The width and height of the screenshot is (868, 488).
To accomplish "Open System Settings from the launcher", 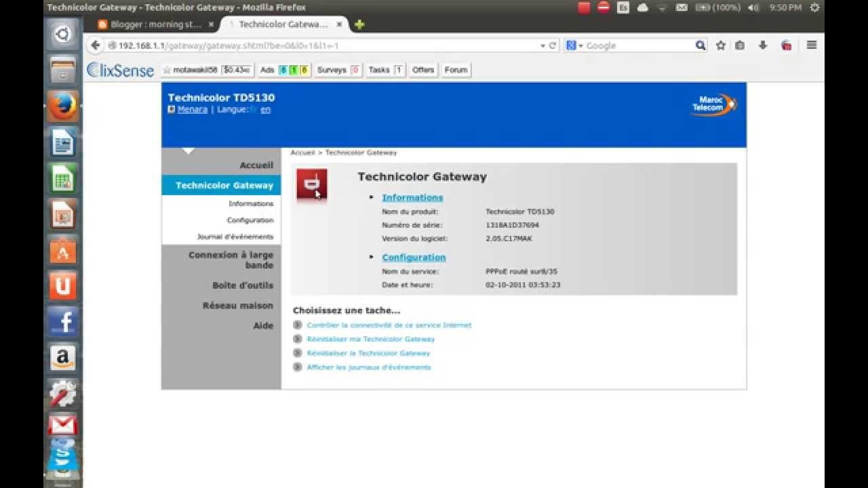I will click(x=63, y=393).
